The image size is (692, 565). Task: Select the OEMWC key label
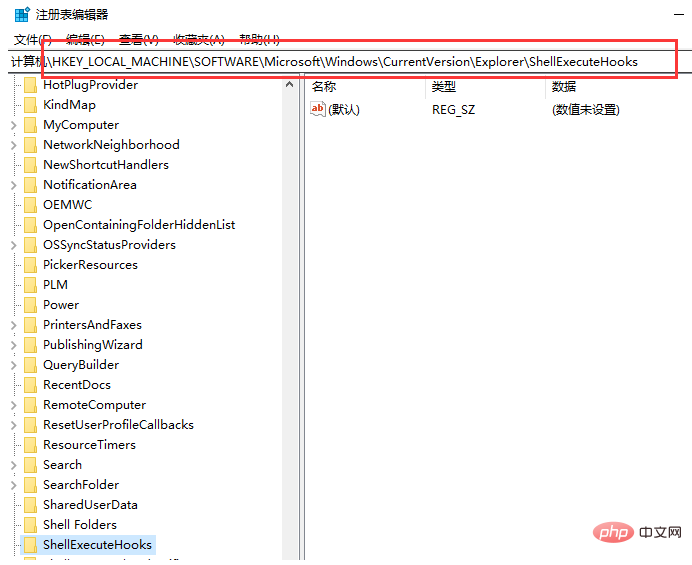(x=68, y=205)
